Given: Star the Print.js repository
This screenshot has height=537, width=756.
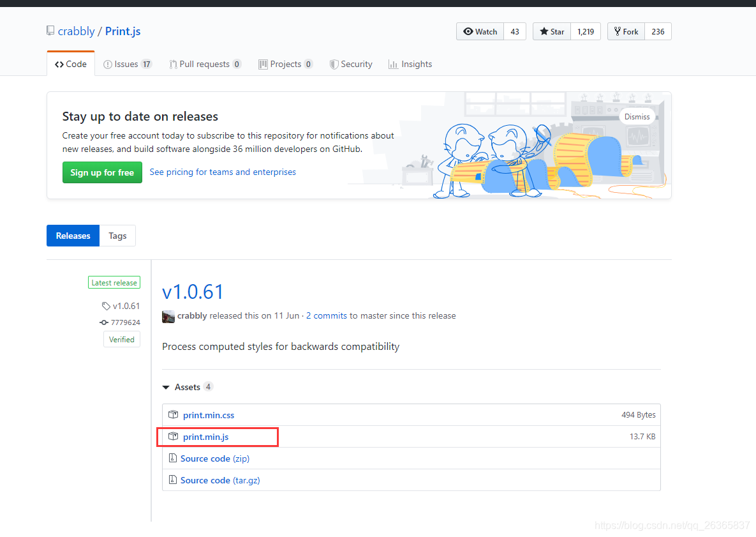Looking at the screenshot, I should point(552,31).
